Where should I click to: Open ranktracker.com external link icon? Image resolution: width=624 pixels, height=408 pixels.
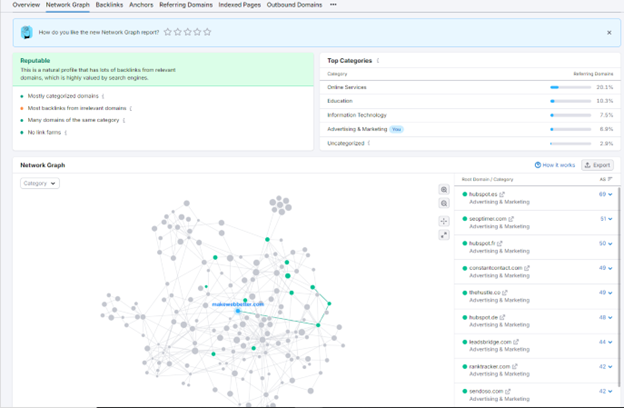(514, 367)
